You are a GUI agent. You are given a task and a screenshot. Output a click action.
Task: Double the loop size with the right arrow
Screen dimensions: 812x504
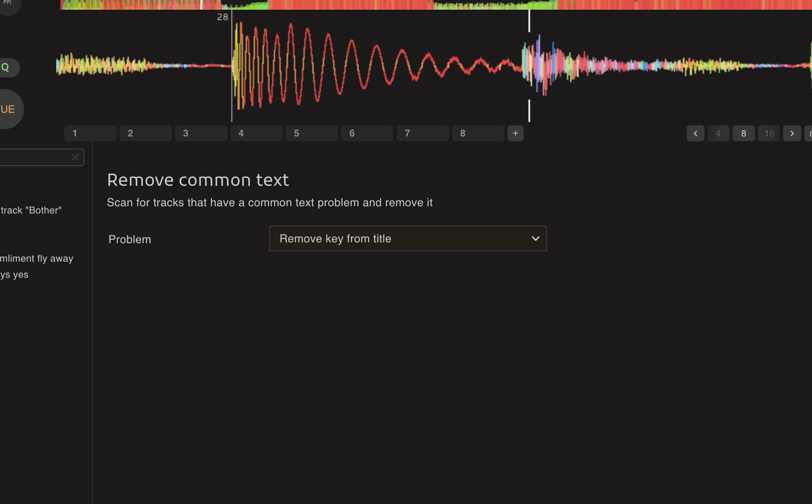(792, 133)
